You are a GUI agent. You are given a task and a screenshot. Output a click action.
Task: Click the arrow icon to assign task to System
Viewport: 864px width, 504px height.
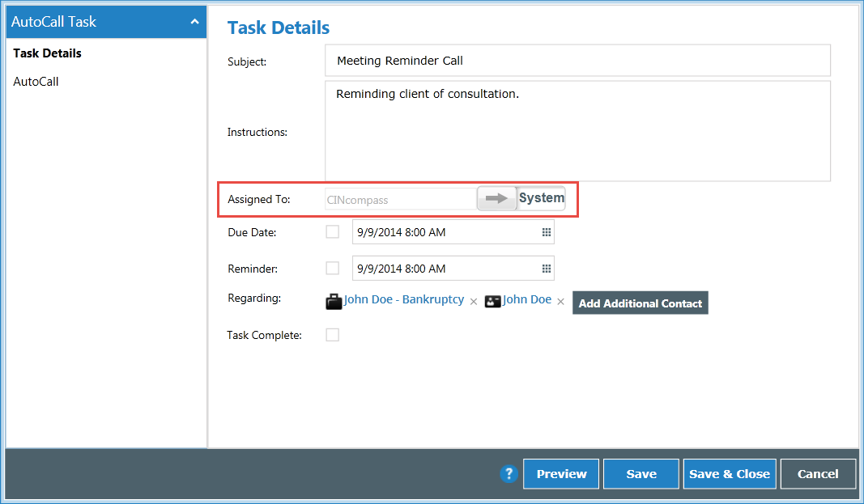click(496, 197)
